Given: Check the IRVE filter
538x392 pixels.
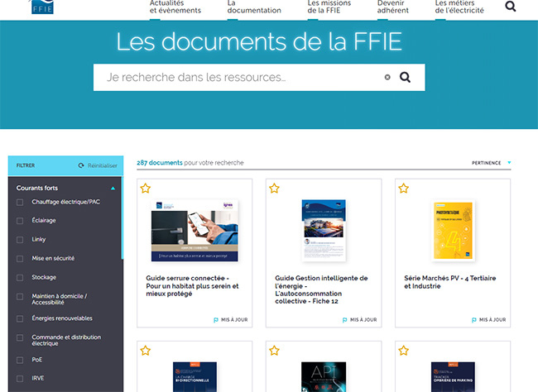Looking at the screenshot, I should coord(20,379).
